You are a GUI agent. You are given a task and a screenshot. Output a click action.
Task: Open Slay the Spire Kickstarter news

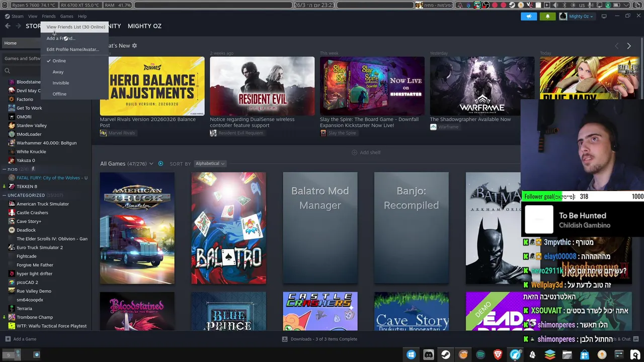click(x=372, y=86)
